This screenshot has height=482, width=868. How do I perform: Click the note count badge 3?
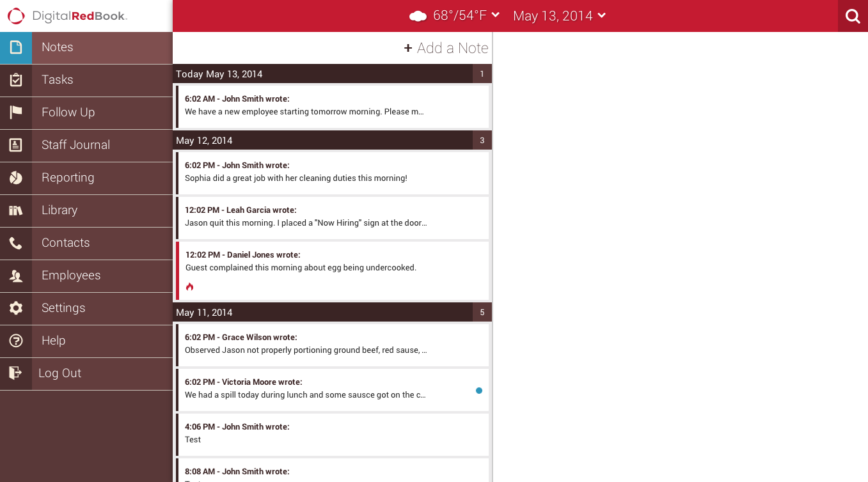482,141
